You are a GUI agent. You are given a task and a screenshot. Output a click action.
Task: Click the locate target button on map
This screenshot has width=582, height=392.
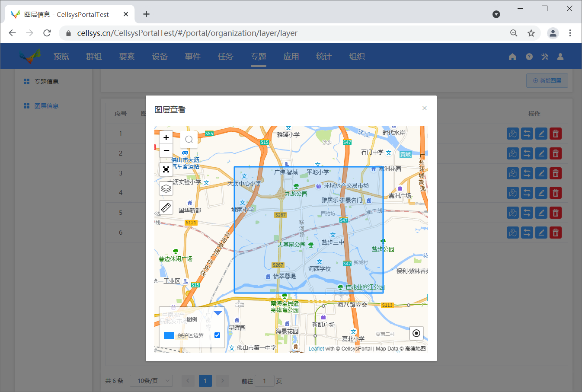[416, 333]
